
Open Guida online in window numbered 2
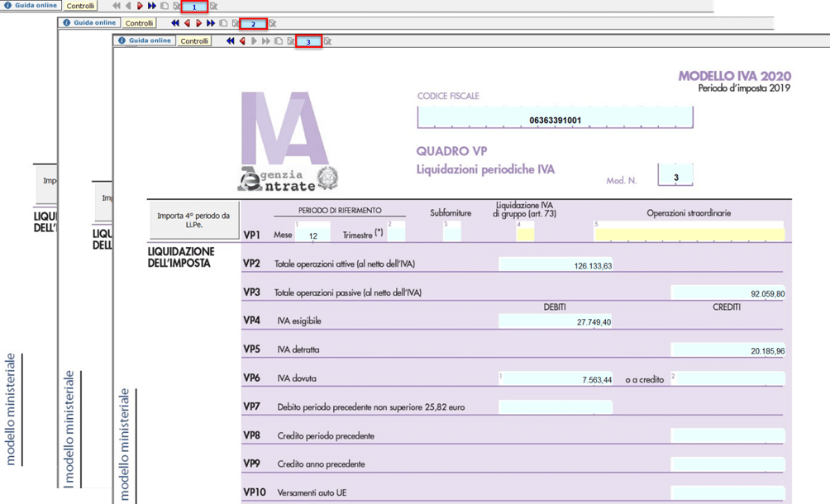pyautogui.click(x=90, y=23)
